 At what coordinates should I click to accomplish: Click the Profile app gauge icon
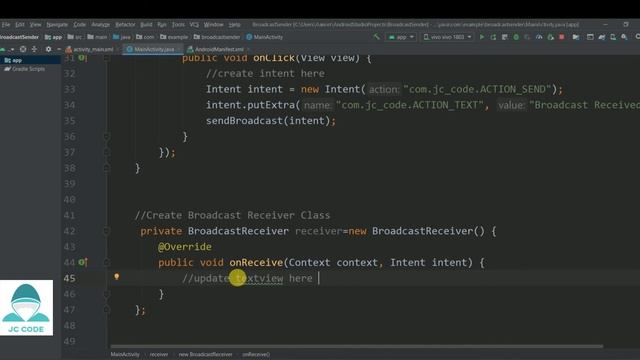point(539,37)
